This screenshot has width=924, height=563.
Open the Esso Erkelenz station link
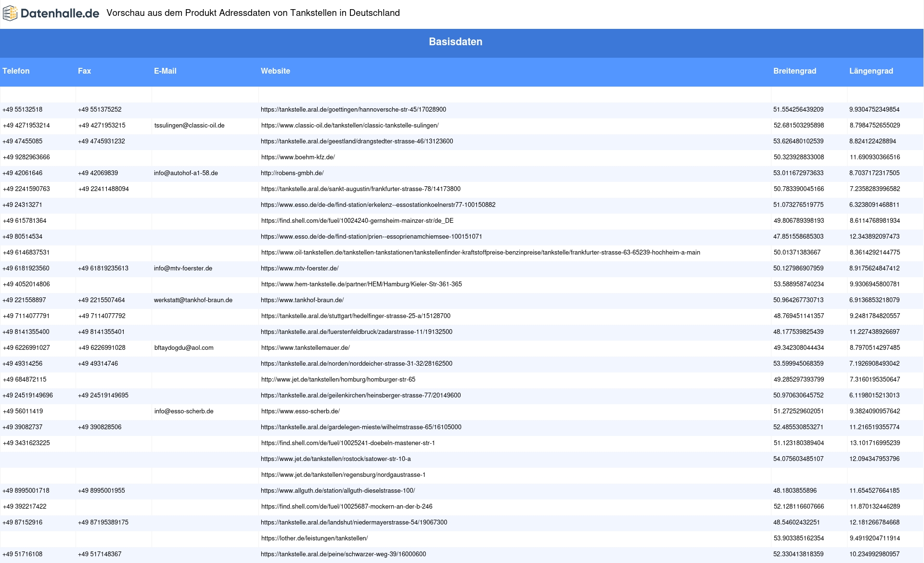click(378, 205)
